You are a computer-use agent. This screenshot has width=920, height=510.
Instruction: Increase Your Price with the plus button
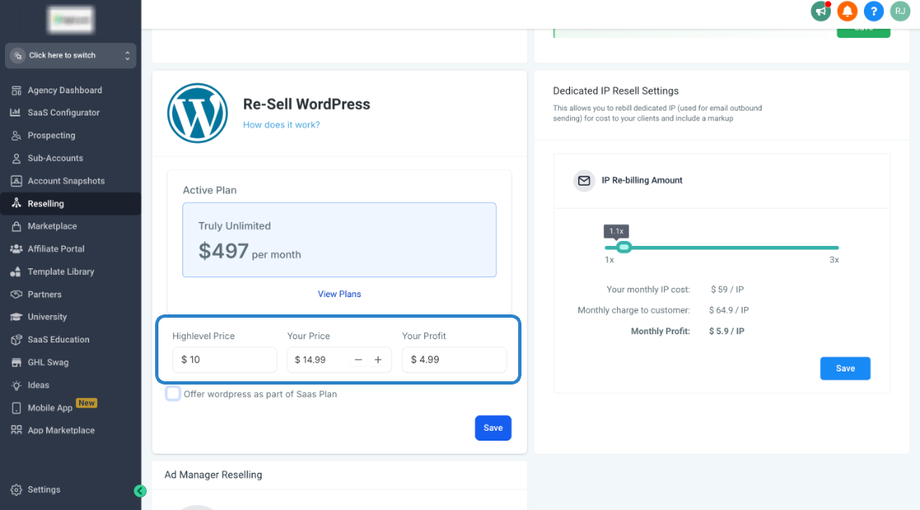pos(378,360)
